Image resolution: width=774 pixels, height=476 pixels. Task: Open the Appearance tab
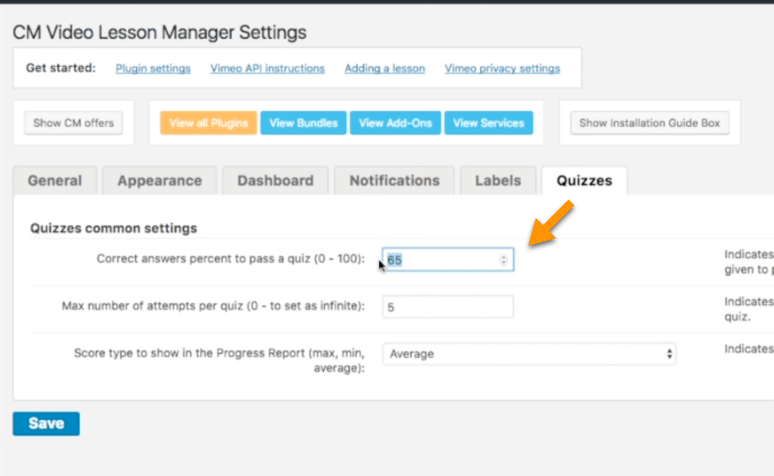(159, 181)
